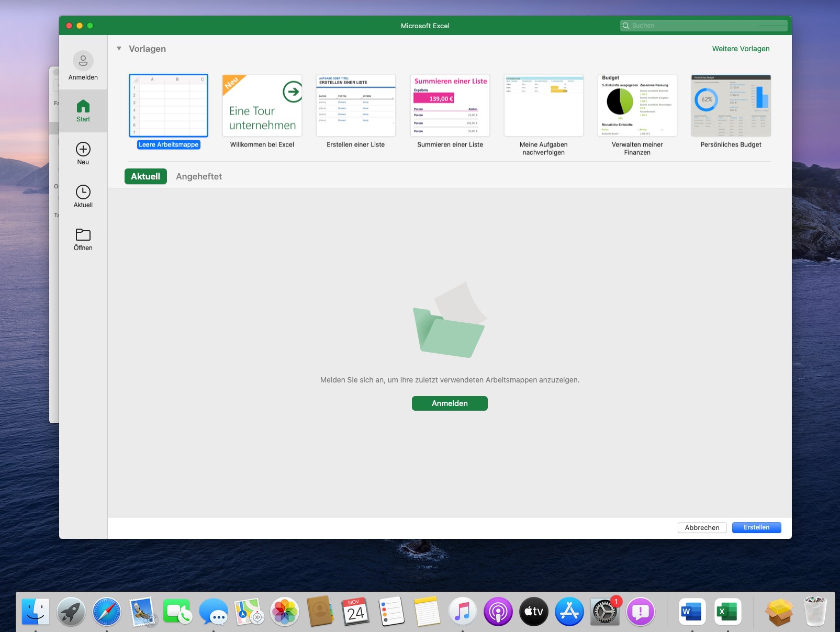Viewport: 840px width, 632px height.
Task: Click the Erstellen button
Action: [x=756, y=527]
